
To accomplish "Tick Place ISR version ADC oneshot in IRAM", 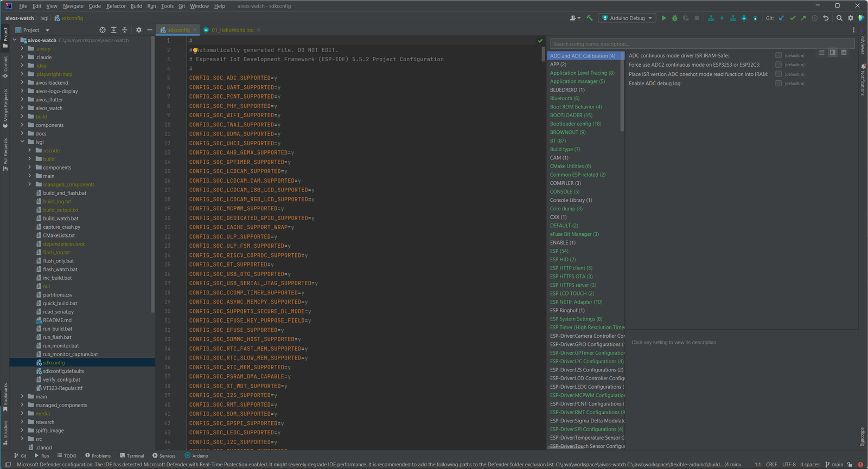I will (778, 74).
